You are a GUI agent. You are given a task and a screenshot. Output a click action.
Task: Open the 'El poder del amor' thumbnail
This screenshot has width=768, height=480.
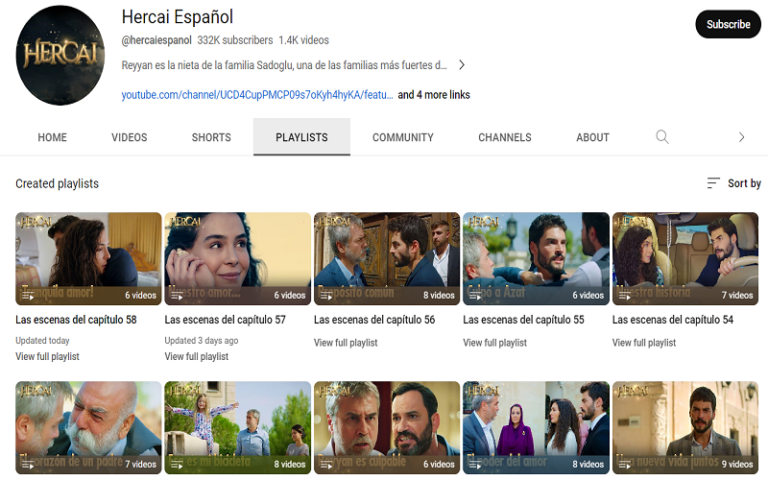point(536,428)
